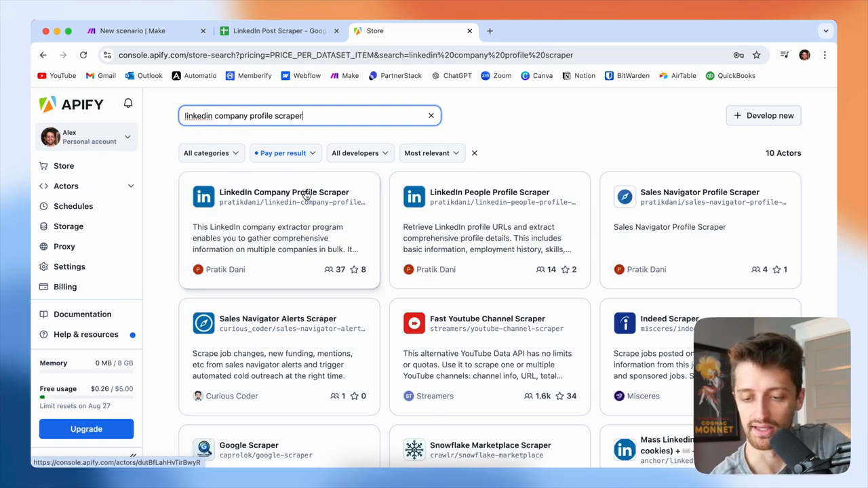Open the Most relevant sort dropdown
The width and height of the screenshot is (868, 488).
(x=432, y=153)
